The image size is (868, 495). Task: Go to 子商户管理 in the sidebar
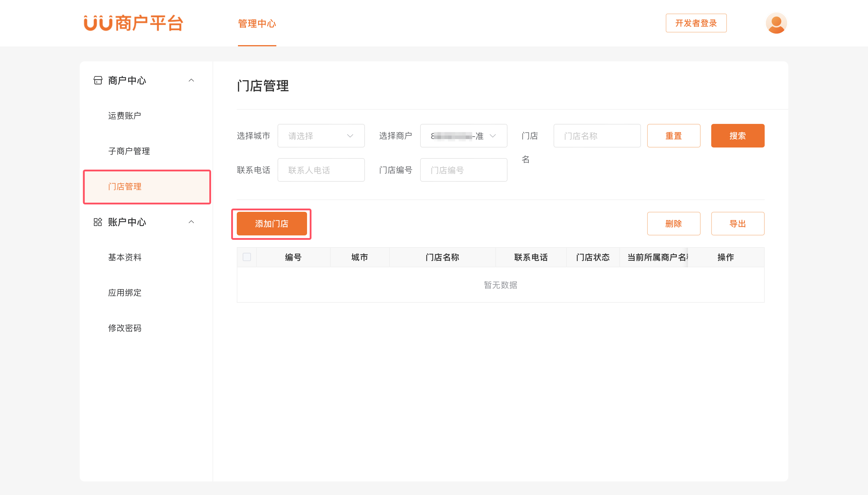pos(129,151)
